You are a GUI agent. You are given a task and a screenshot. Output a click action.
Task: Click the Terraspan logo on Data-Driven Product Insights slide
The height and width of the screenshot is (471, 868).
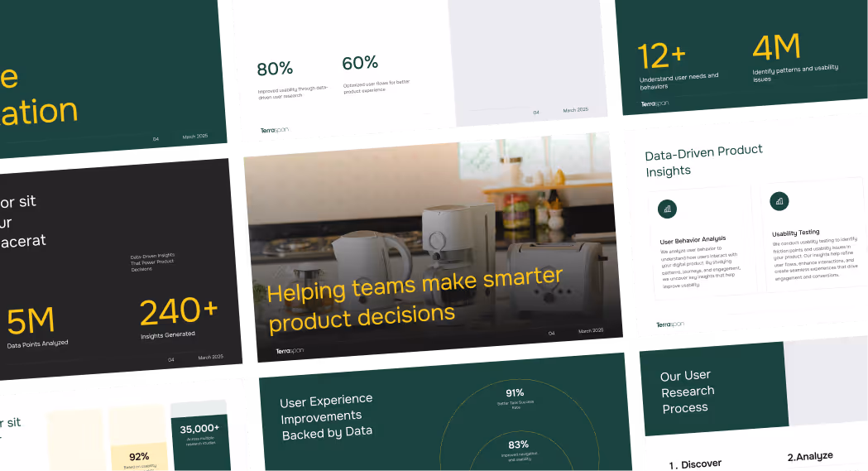coord(669,324)
